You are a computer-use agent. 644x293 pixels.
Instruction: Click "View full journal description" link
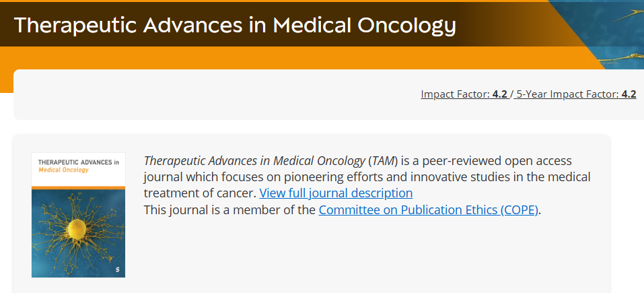tap(336, 193)
